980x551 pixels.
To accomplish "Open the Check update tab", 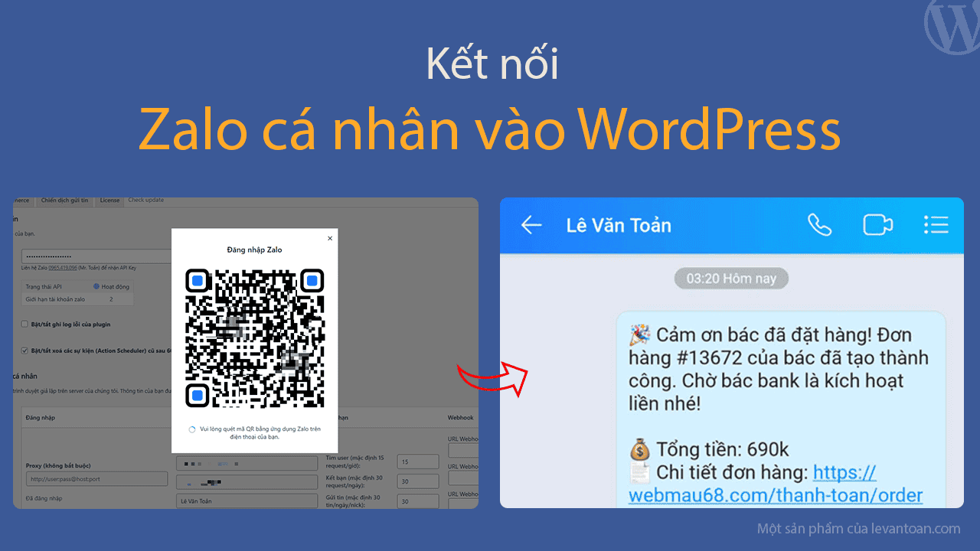I will (x=145, y=201).
